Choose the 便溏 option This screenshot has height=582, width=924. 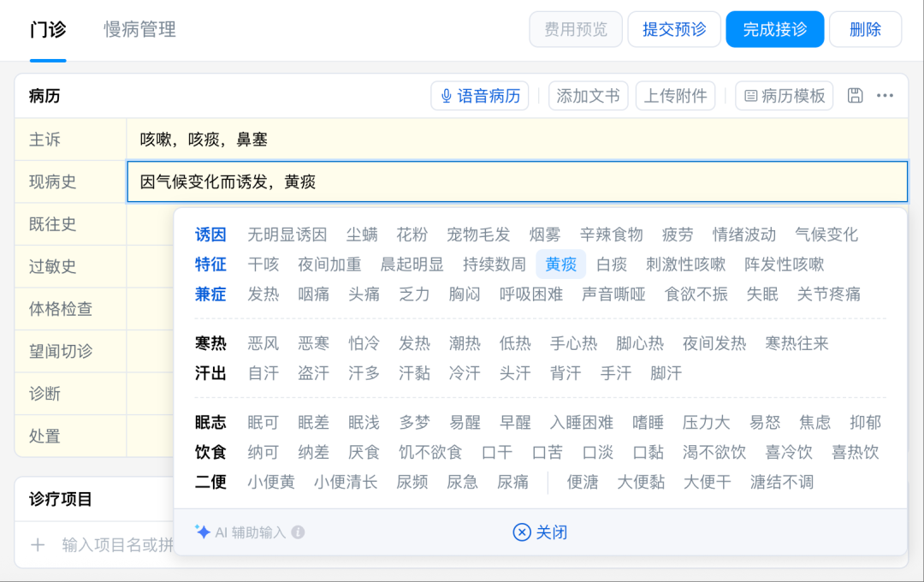coord(583,482)
